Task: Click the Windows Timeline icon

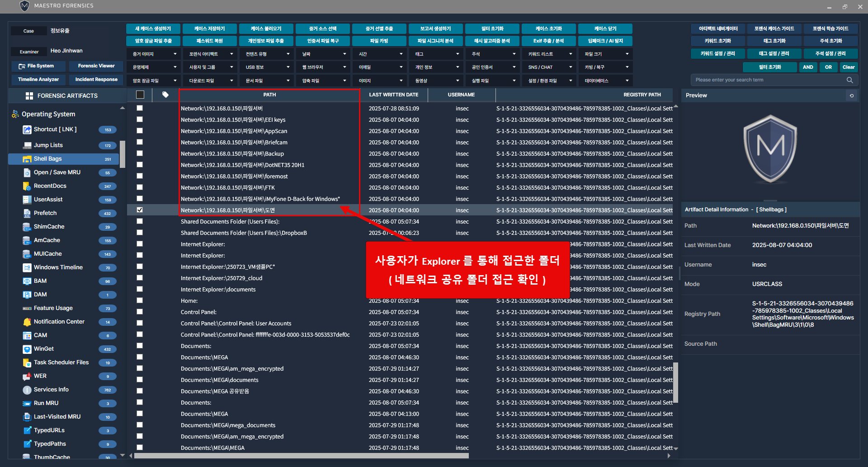Action: point(27,267)
